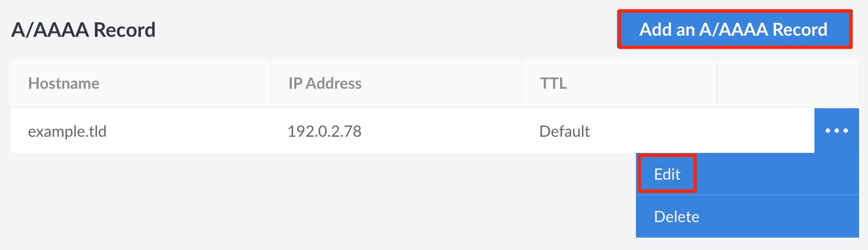Click the empty actions column header

(788, 83)
